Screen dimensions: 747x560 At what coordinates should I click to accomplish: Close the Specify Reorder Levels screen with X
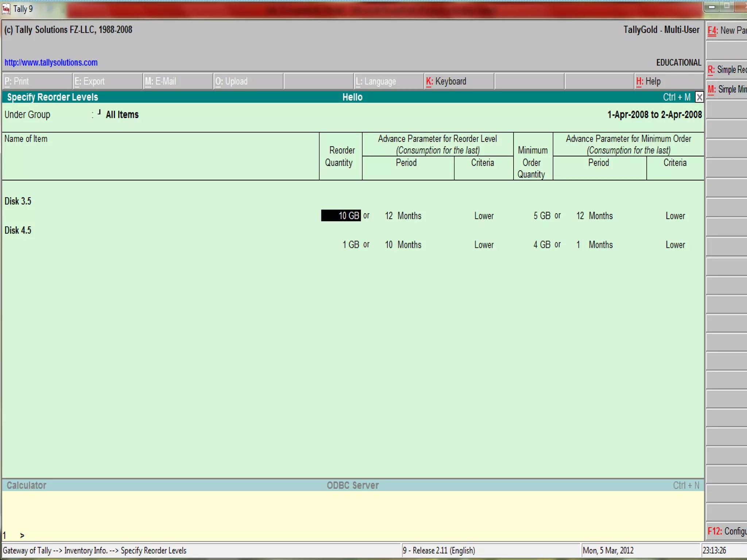click(699, 97)
